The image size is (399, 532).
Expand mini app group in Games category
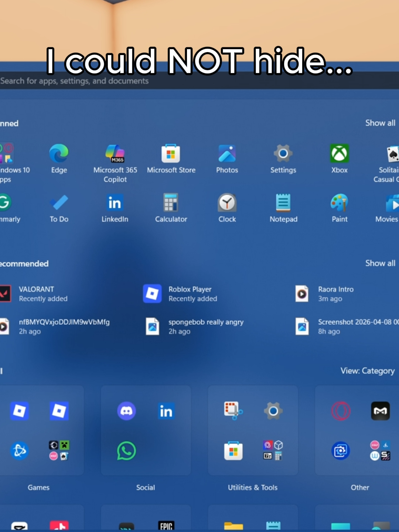pyautogui.click(x=59, y=451)
